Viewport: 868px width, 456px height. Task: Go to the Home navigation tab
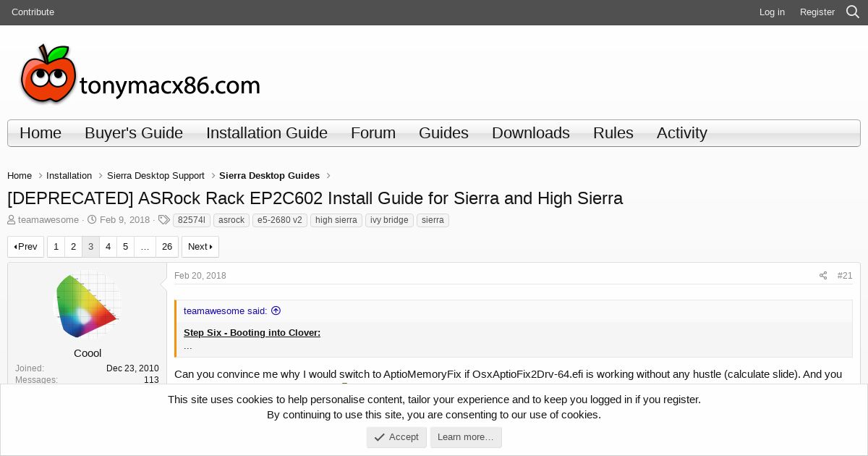(41, 133)
